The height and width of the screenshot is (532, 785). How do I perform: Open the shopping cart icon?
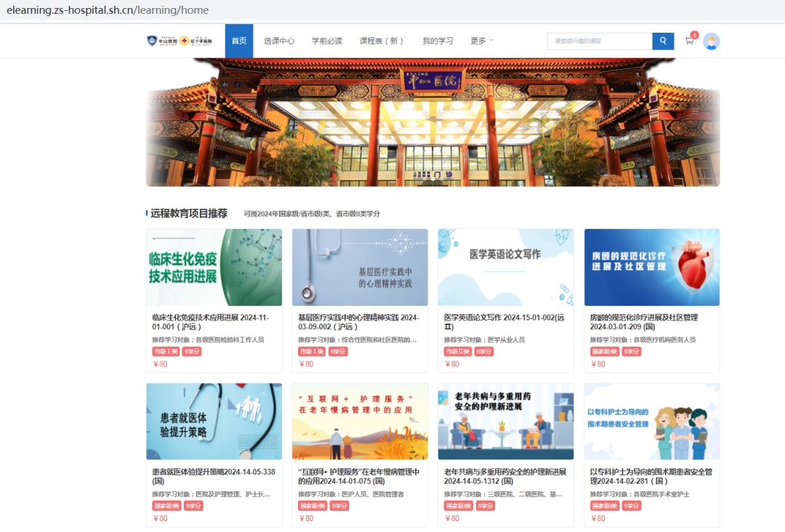click(x=689, y=41)
